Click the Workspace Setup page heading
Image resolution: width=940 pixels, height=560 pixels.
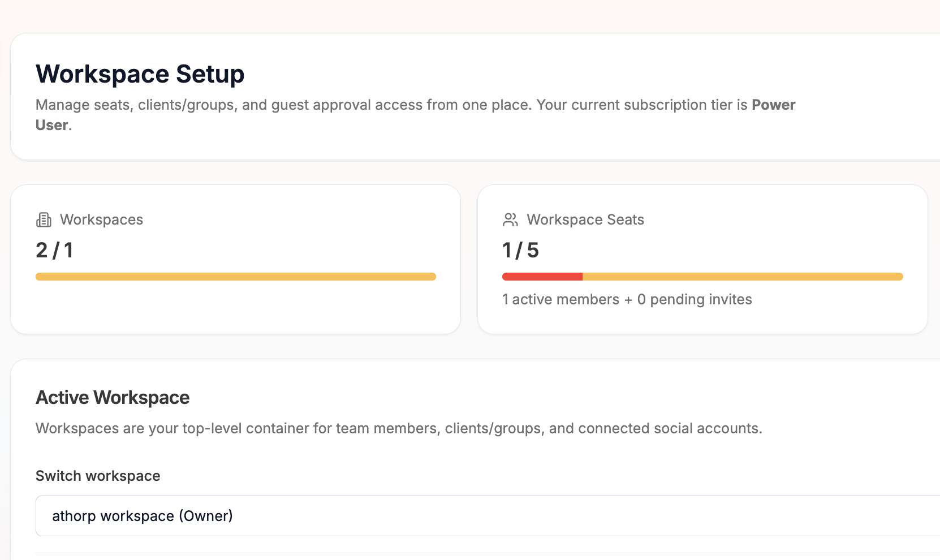click(x=140, y=74)
